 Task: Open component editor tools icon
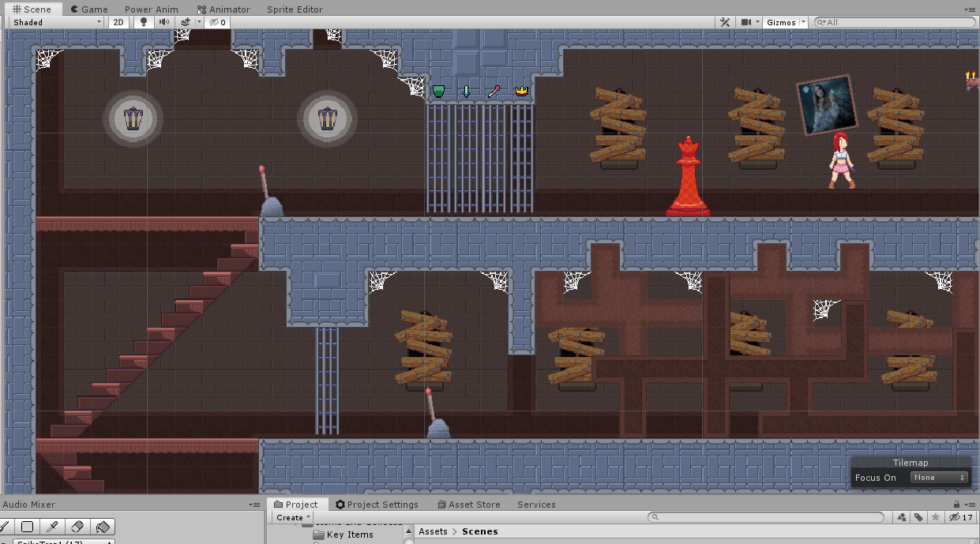coord(724,22)
